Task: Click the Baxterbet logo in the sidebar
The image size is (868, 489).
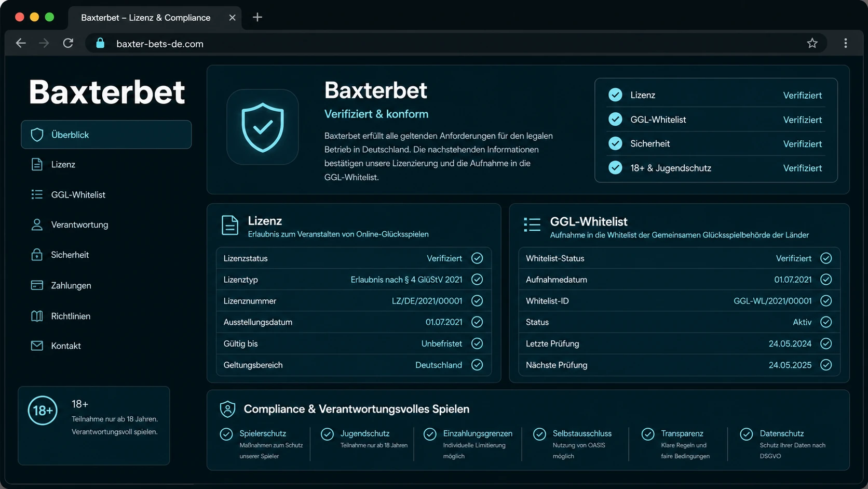Action: click(107, 92)
